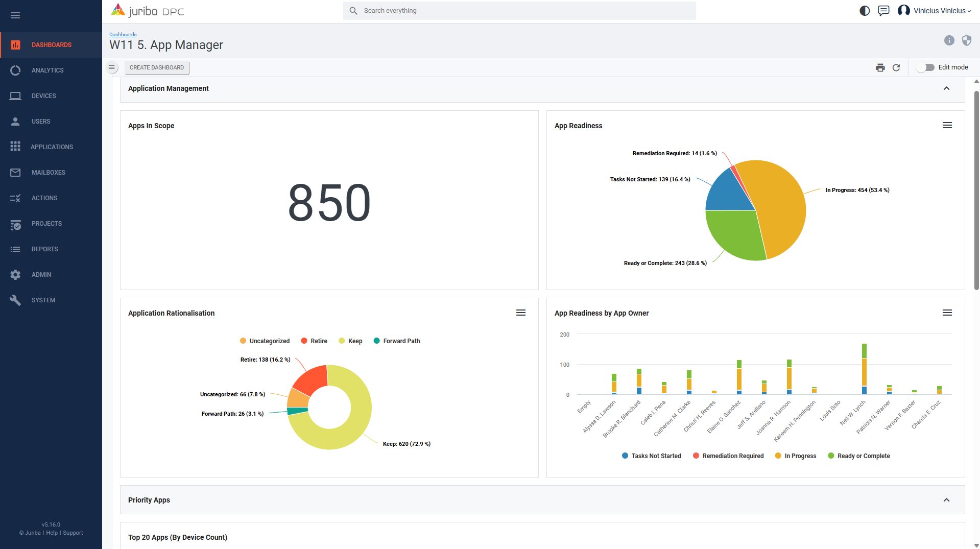This screenshot has width=980, height=549.
Task: Click the refresh dashboard icon
Action: [x=896, y=67]
